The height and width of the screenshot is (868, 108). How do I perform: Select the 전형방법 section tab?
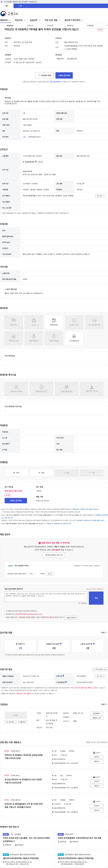(90, 26)
